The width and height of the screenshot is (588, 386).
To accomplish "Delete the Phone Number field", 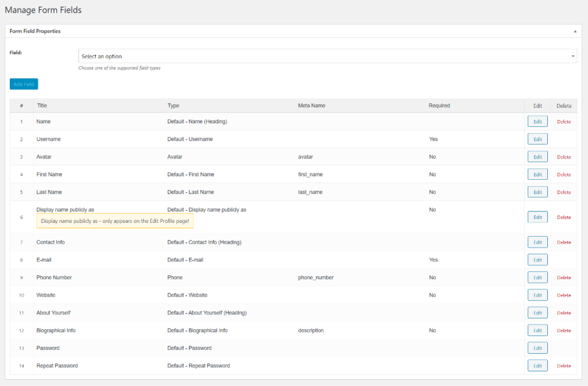I will [564, 277].
